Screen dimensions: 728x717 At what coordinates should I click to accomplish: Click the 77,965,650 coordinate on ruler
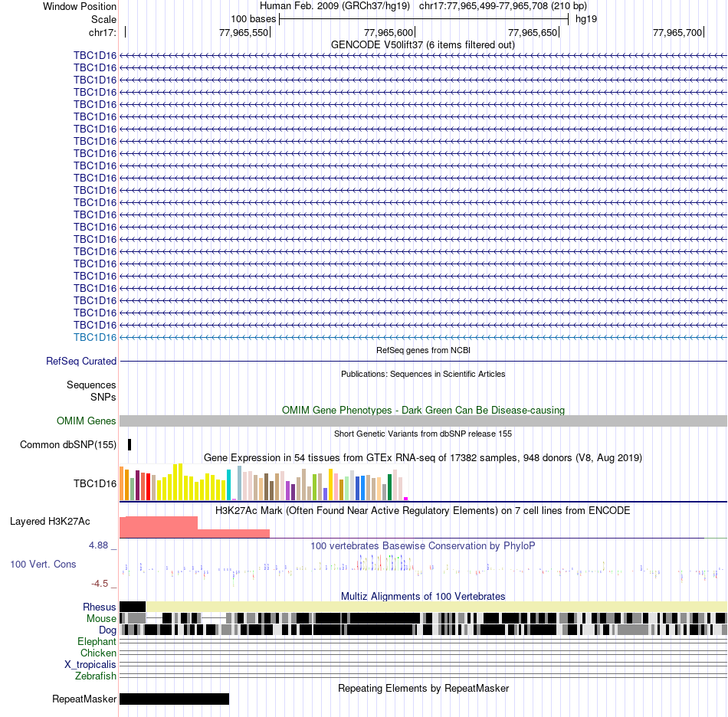pos(533,32)
